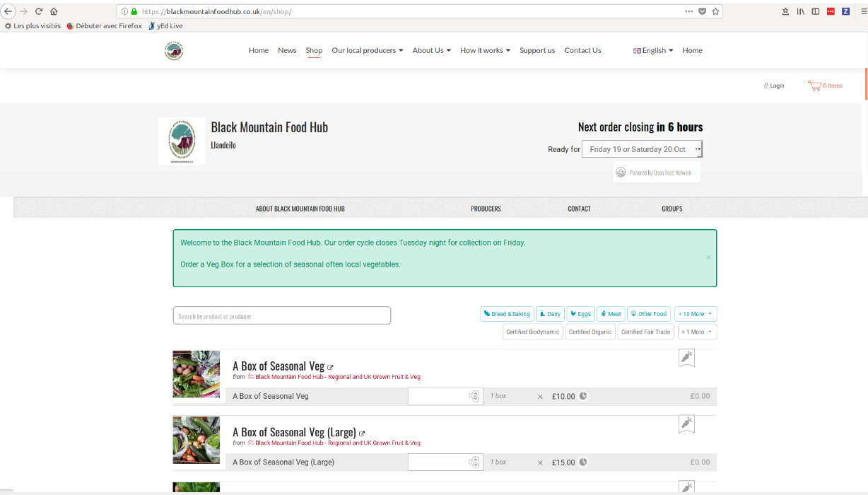The height and width of the screenshot is (495, 868).
Task: Open the Ready for order date dropdown
Action: coord(642,149)
